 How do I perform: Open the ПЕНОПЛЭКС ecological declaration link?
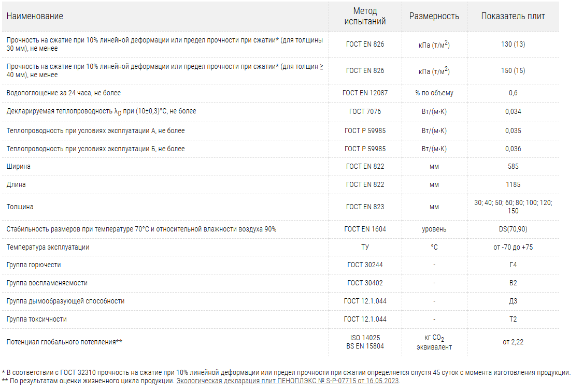coord(288,381)
